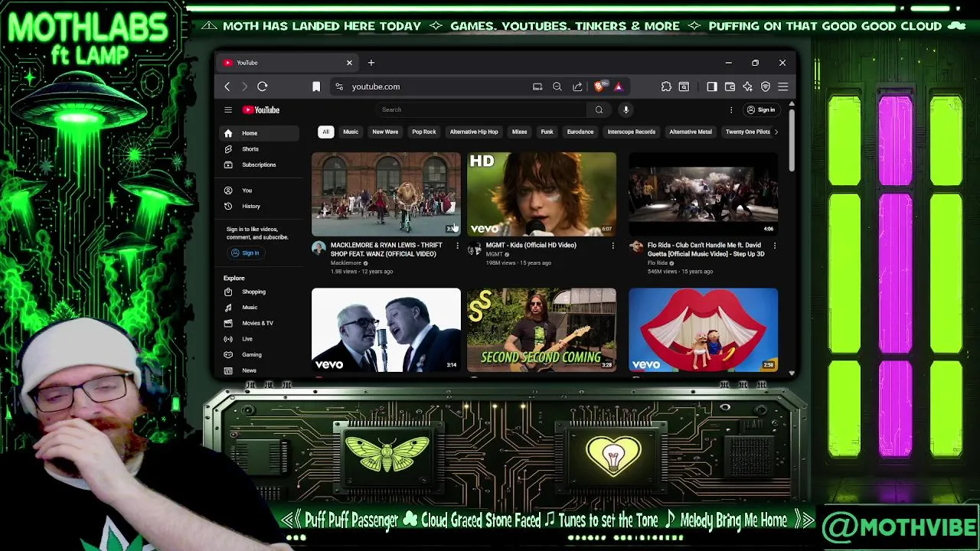Open Macklemore channel name link
This screenshot has width=980, height=551.
(x=346, y=263)
